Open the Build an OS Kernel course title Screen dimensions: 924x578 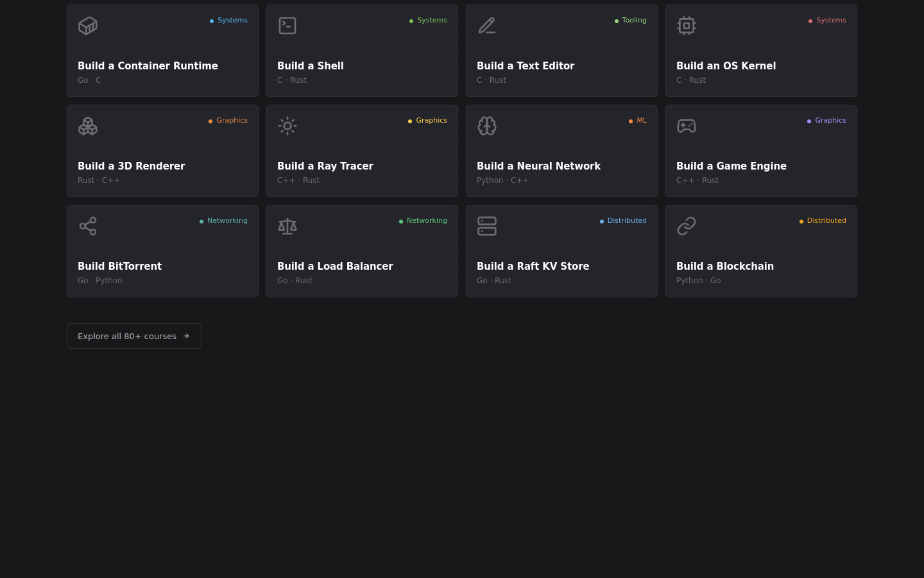726,66
